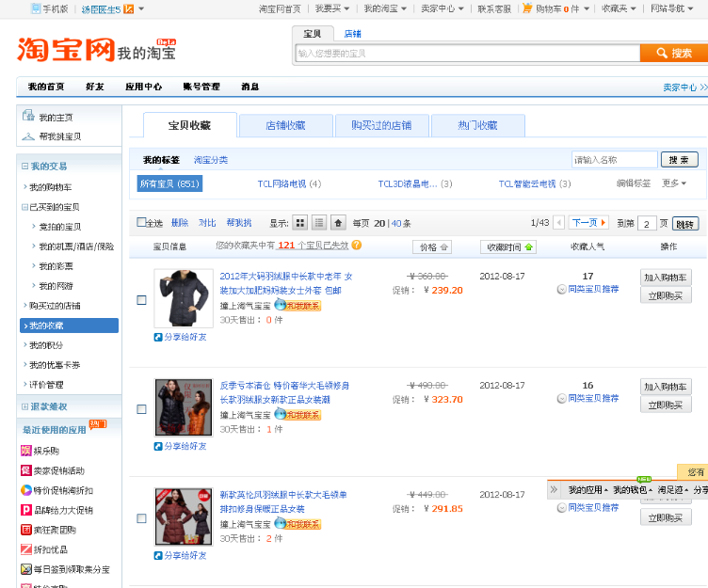Image resolution: width=708 pixels, height=588 pixels.
Task: Open the TCL网络电视 tag link
Action: click(x=282, y=183)
